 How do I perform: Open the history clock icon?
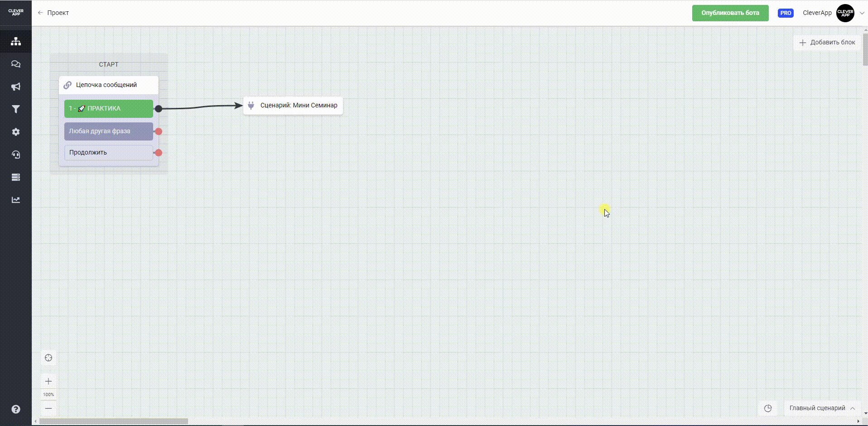point(768,408)
